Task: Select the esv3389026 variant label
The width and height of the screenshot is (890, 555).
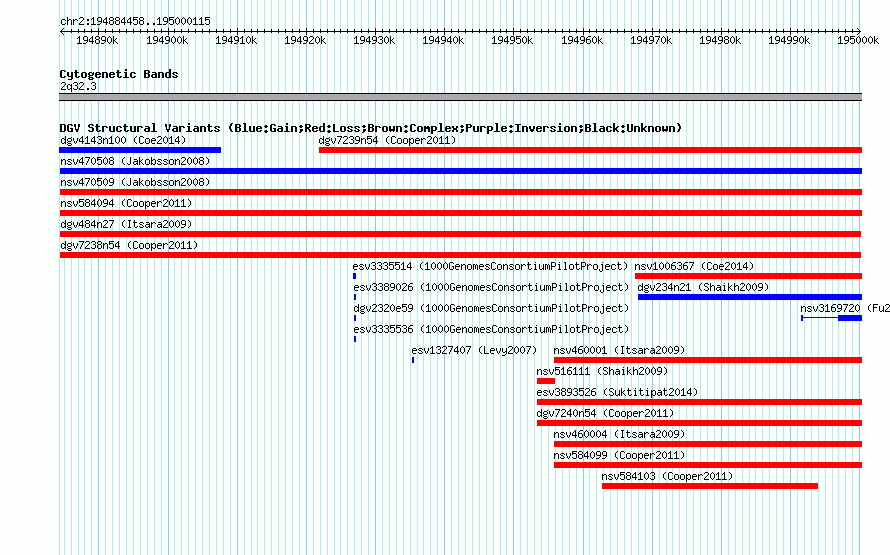Action: [x=491, y=287]
